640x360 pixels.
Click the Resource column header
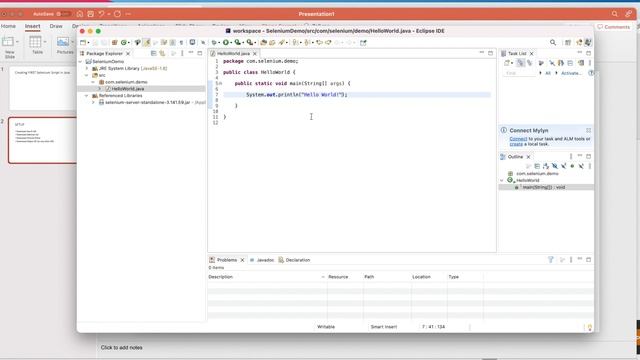click(338, 277)
